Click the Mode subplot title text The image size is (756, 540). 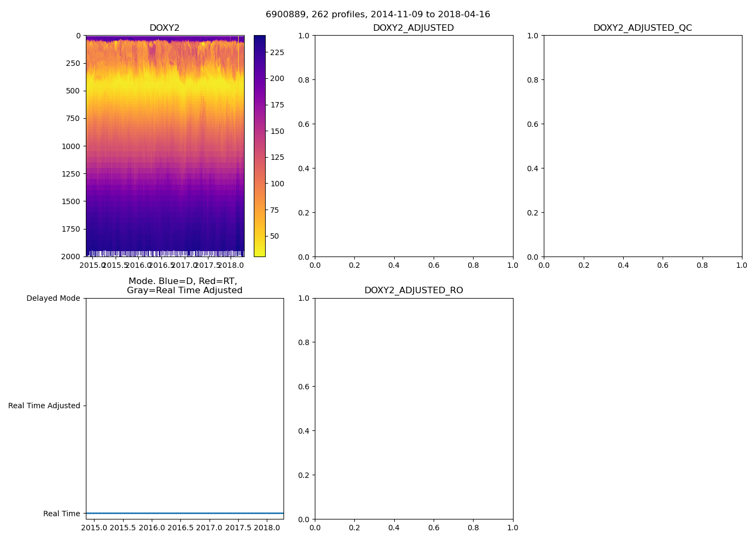(x=184, y=286)
